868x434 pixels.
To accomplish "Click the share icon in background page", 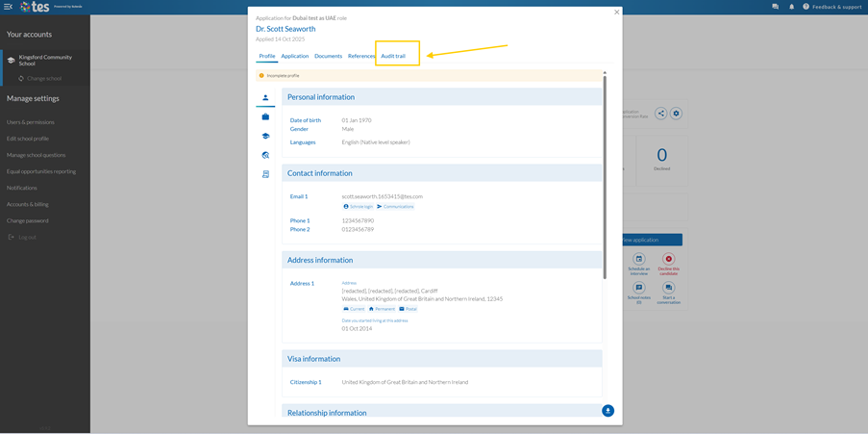I will tap(660, 114).
